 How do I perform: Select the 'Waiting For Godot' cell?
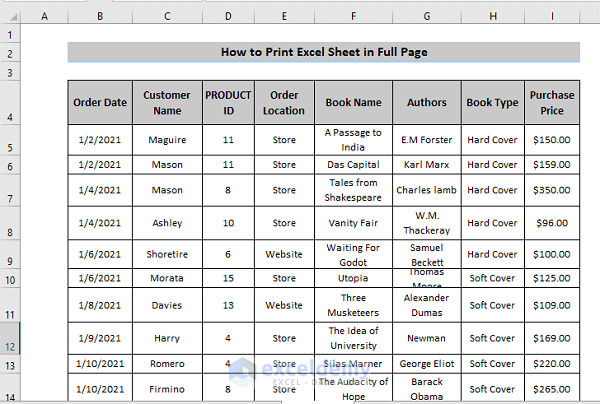(354, 254)
